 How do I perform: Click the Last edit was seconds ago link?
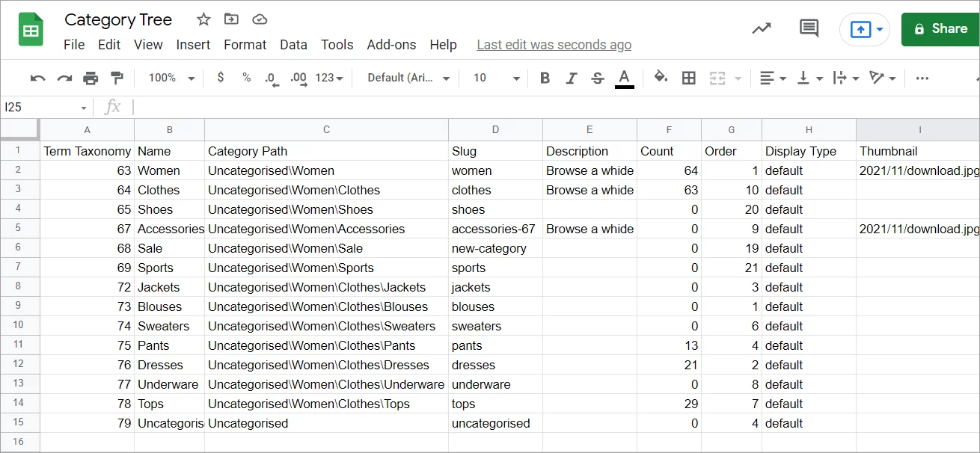554,44
